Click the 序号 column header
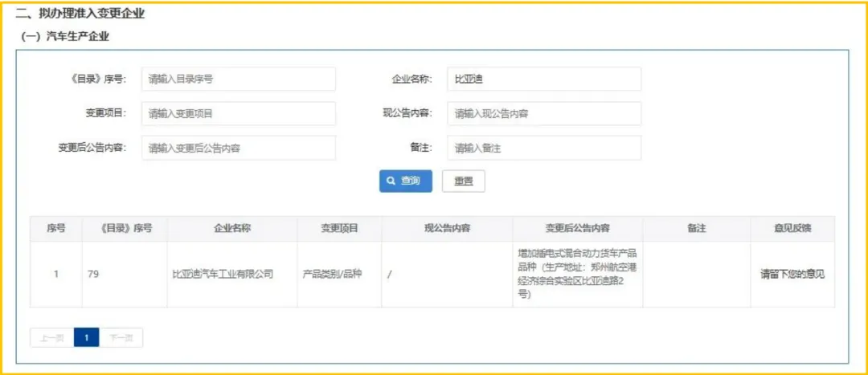Image resolution: width=868 pixels, height=375 pixels. pyautogui.click(x=56, y=228)
